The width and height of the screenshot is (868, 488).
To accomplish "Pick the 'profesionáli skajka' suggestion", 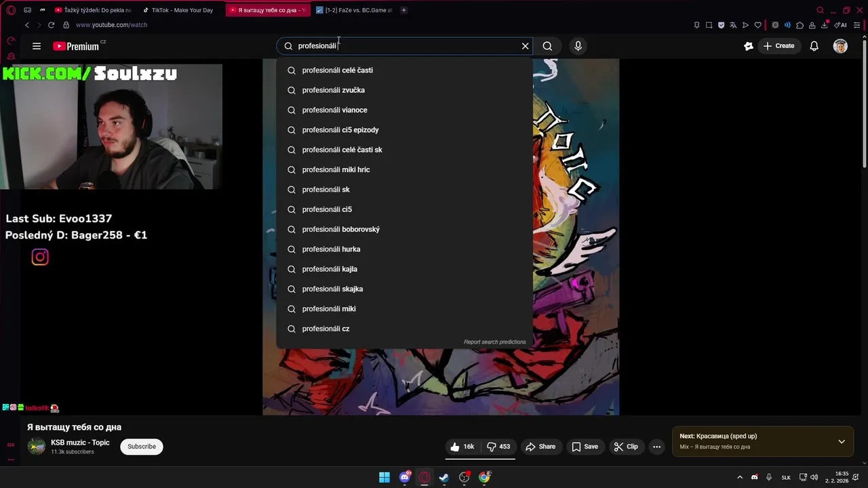I will pyautogui.click(x=404, y=289).
